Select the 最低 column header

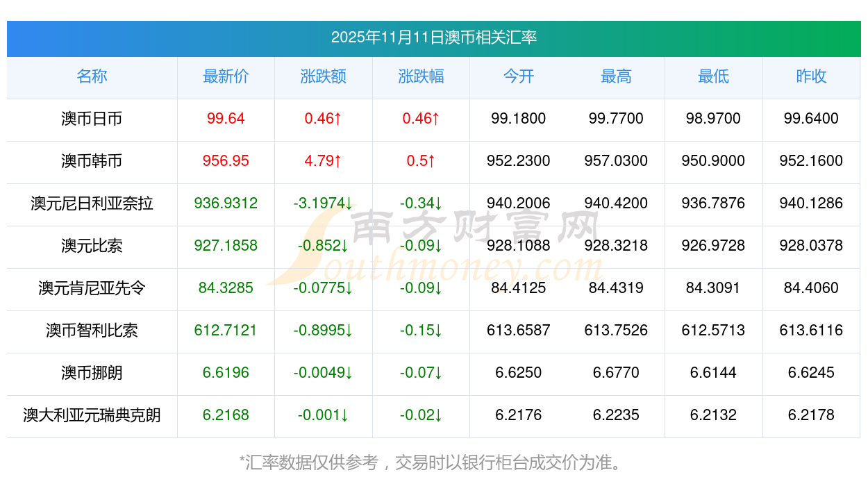pos(714,76)
